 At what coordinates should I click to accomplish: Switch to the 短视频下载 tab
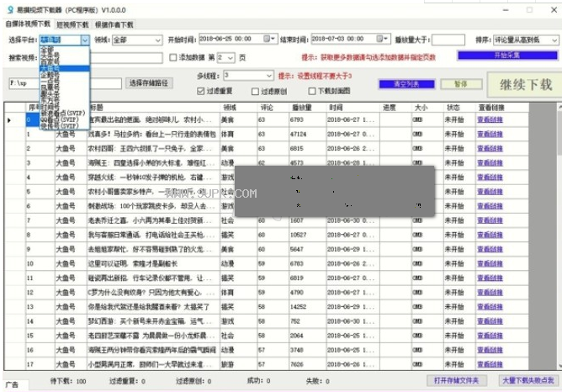[x=72, y=24]
